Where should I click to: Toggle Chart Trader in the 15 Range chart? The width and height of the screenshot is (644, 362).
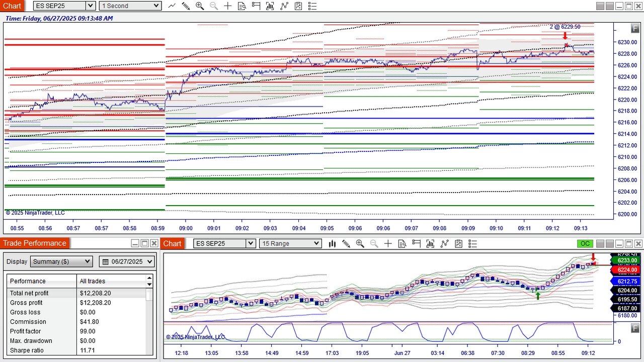pos(416,243)
